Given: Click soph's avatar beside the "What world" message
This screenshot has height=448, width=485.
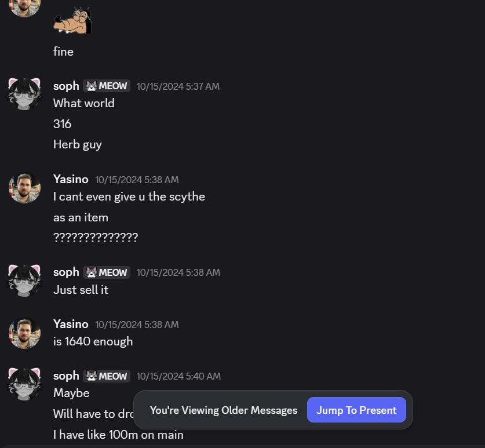Looking at the screenshot, I should (x=24, y=94).
